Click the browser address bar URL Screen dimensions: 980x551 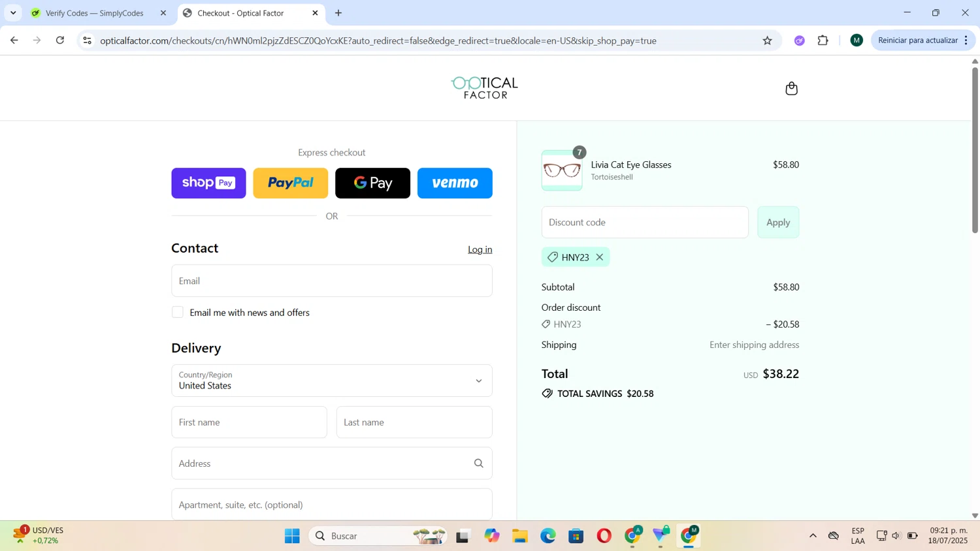tap(378, 40)
